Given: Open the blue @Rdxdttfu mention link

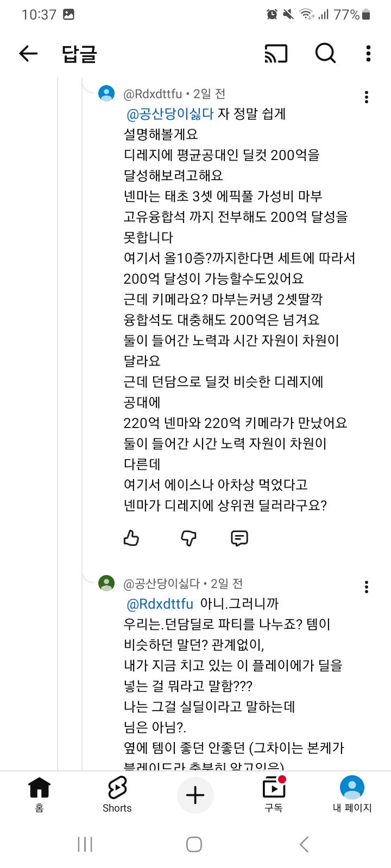Looking at the screenshot, I should (160, 604).
